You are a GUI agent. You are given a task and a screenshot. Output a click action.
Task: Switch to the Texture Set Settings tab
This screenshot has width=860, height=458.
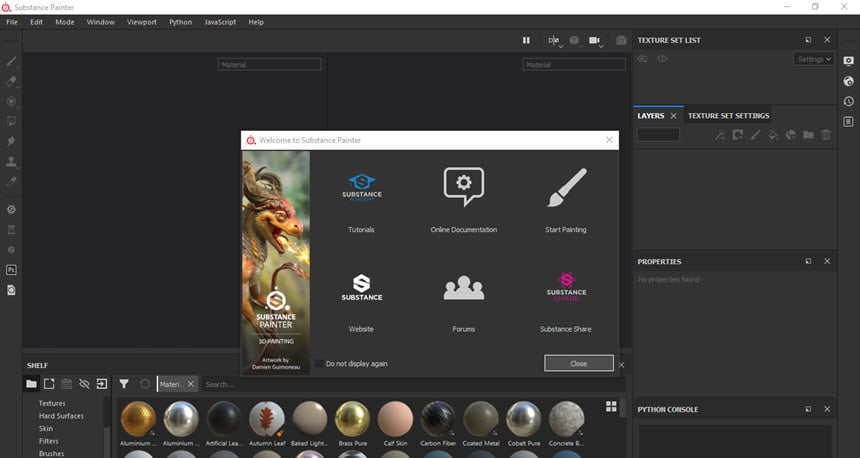coord(728,116)
